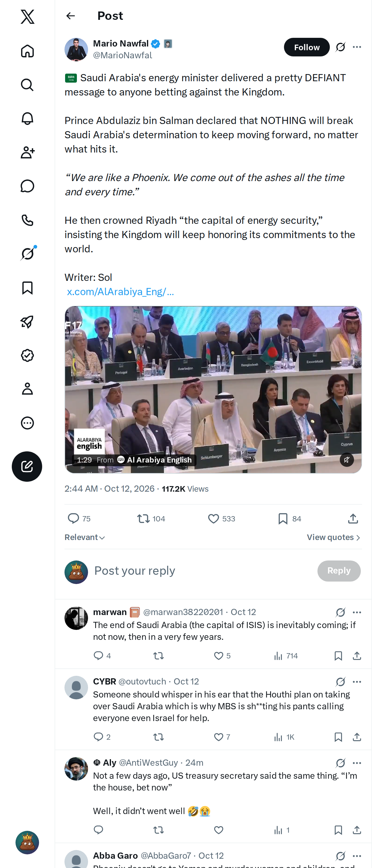
Task: Unmute the video with the sound icon
Action: pos(347,460)
